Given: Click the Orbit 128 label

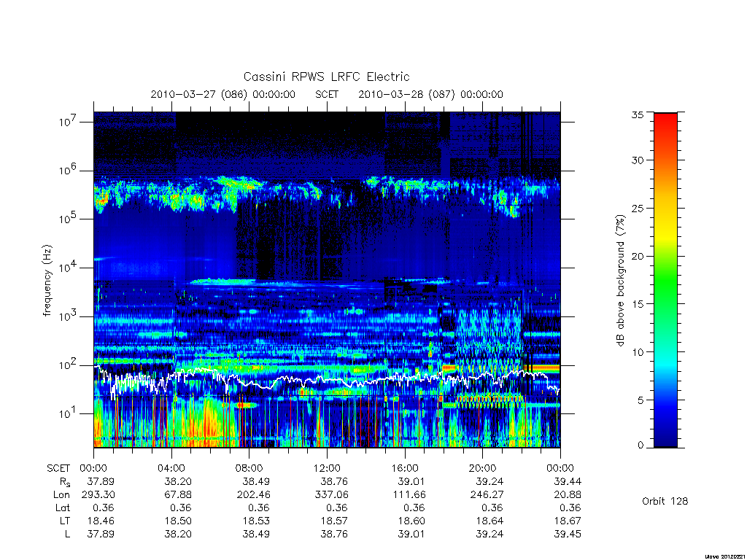Looking at the screenshot, I should click(x=665, y=501).
